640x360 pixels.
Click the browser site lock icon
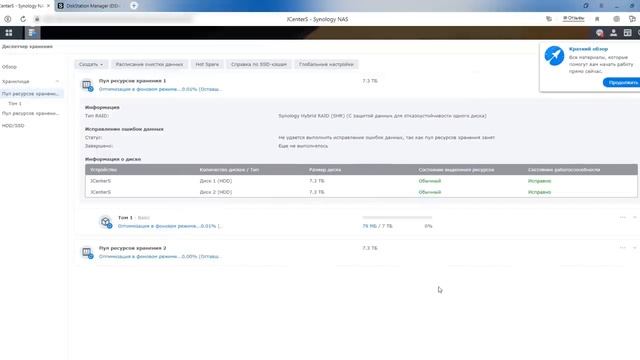click(x=37, y=19)
